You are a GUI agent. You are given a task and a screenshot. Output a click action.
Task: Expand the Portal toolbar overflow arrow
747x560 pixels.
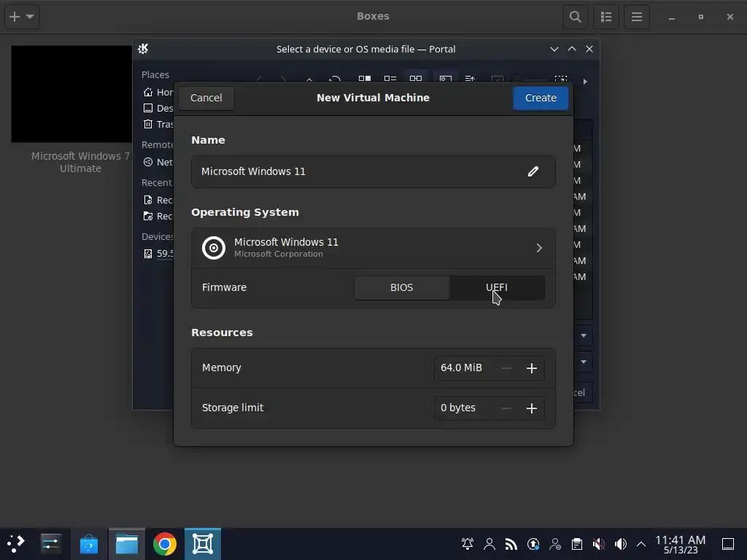[585, 82]
